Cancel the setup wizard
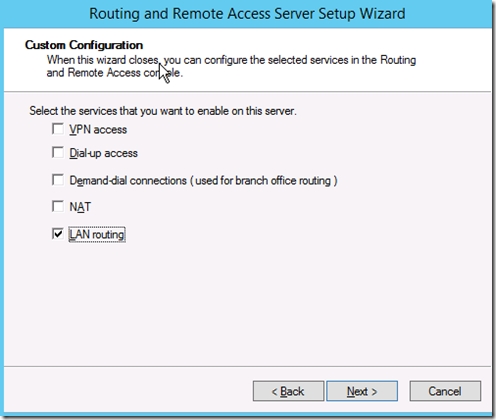The image size is (496, 420). click(445, 391)
